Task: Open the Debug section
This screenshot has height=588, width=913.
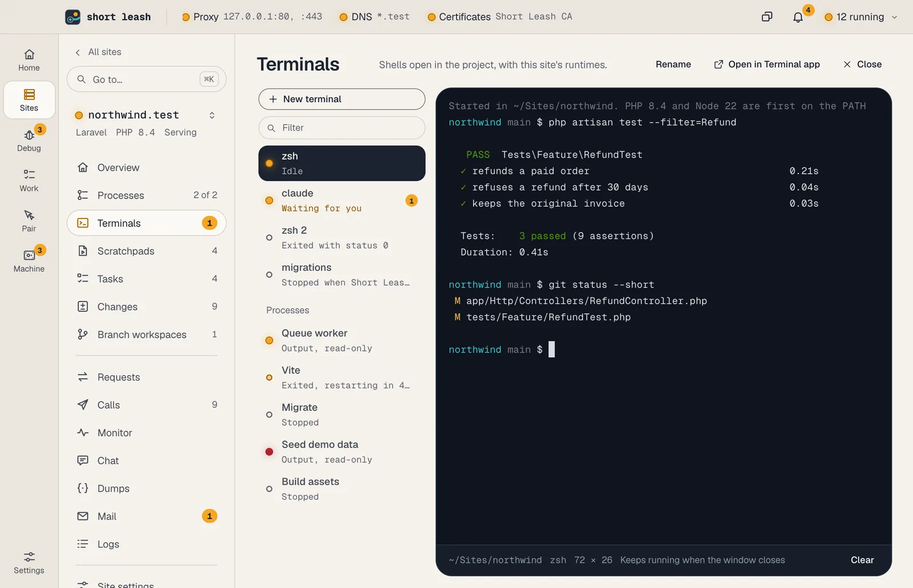Action: tap(29, 140)
